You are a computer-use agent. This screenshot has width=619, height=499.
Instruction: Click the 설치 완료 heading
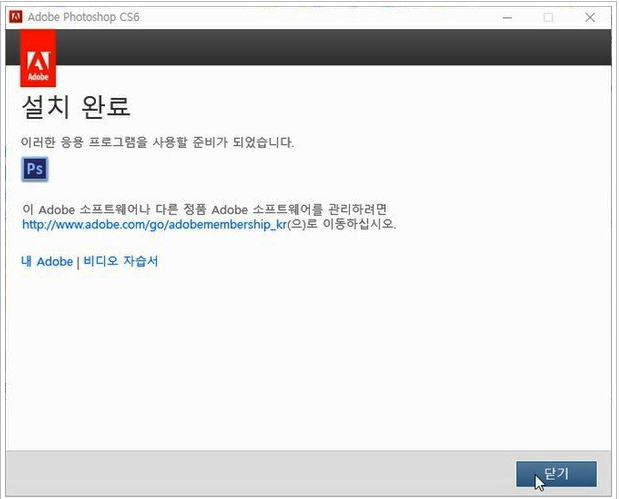pos(76,107)
